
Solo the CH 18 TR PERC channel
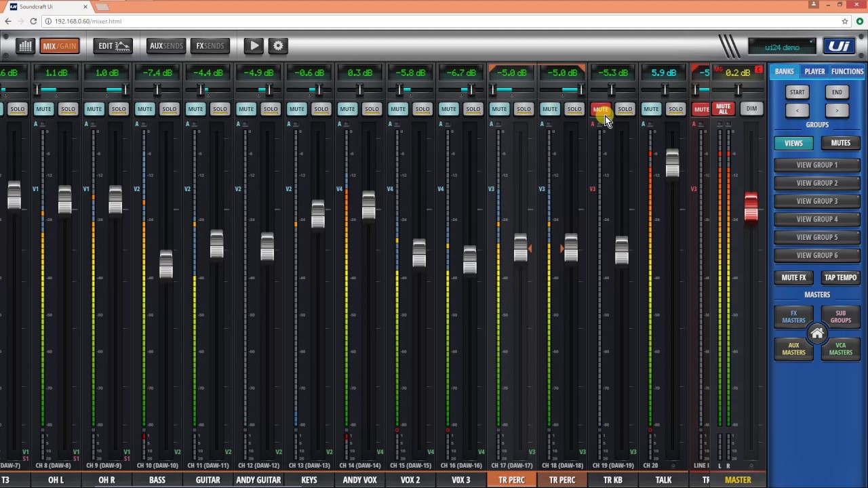pyautogui.click(x=574, y=109)
